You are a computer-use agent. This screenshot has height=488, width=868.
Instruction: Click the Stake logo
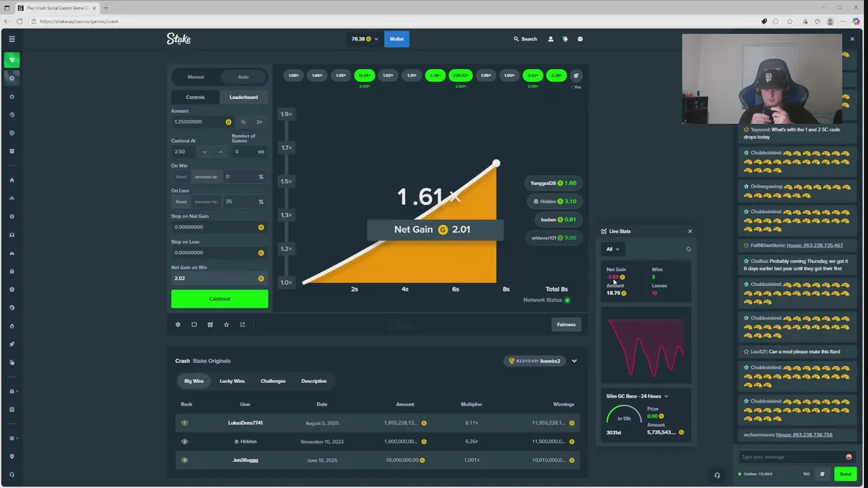click(179, 39)
